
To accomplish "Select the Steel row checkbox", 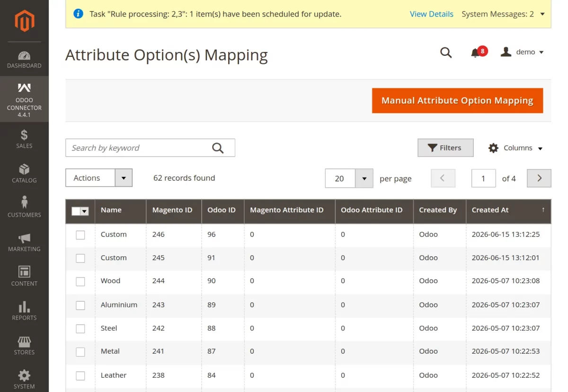I will pyautogui.click(x=80, y=329).
